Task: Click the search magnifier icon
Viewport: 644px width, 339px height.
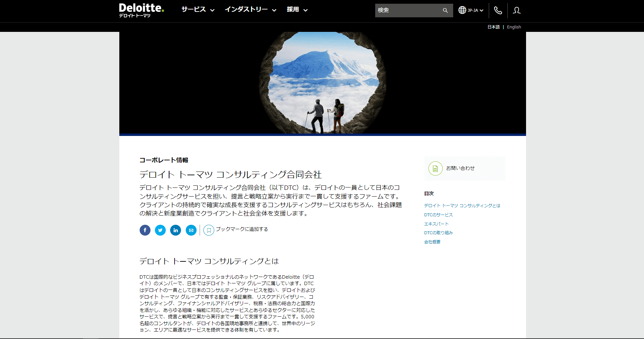Action: click(x=445, y=11)
